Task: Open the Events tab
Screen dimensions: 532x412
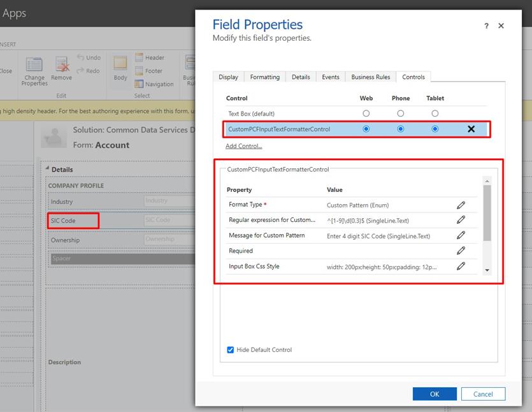Action: click(x=331, y=77)
